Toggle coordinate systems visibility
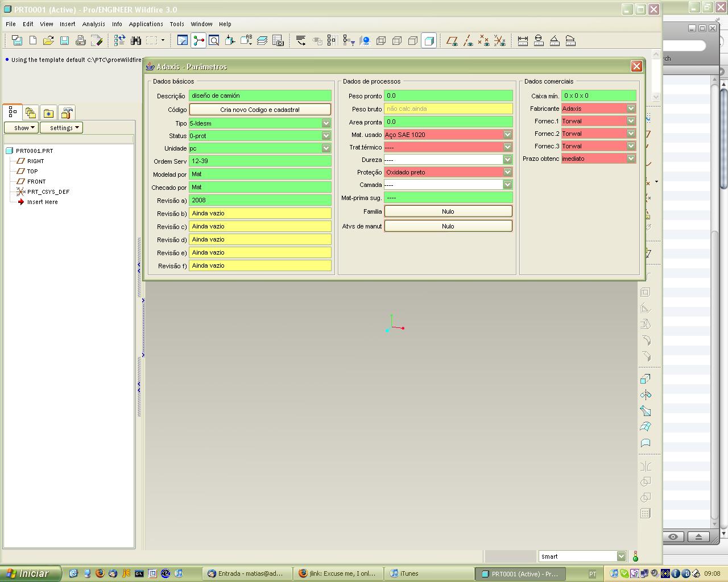728x582 pixels. tap(500, 40)
